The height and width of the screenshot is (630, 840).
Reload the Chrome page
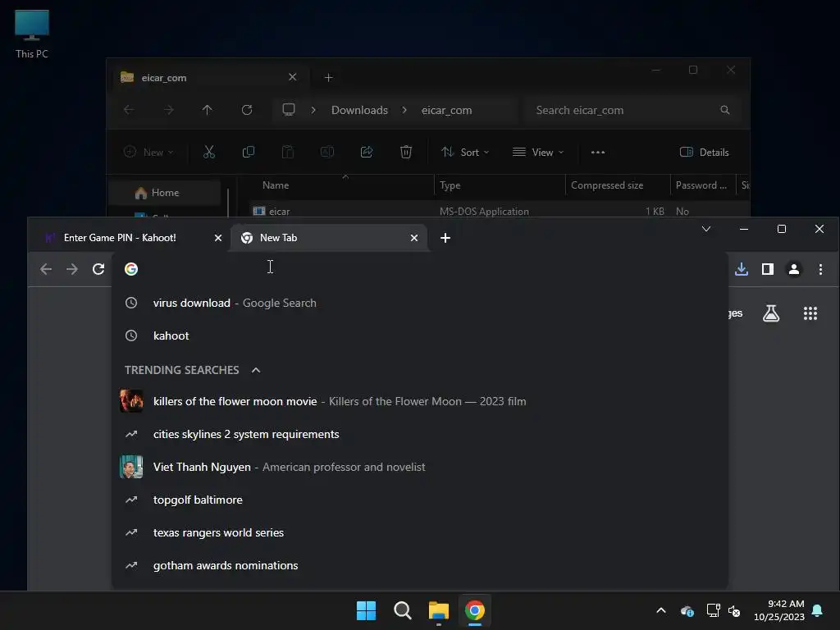click(98, 269)
